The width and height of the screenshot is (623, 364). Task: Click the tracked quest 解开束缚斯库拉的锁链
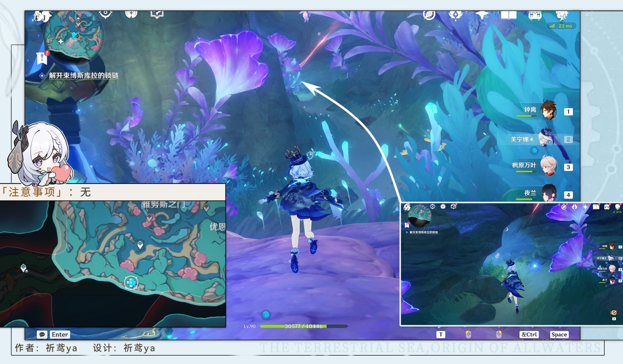point(84,76)
